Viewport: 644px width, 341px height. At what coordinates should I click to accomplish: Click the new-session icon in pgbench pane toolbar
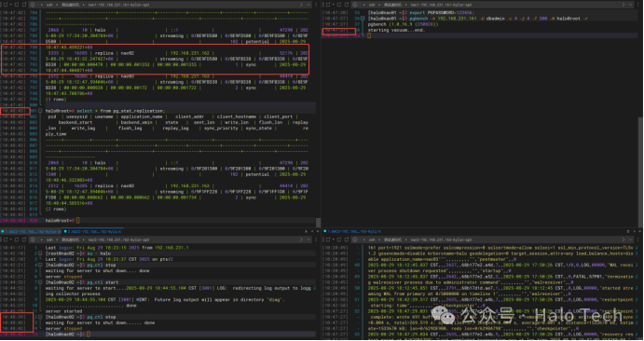[328, 5]
